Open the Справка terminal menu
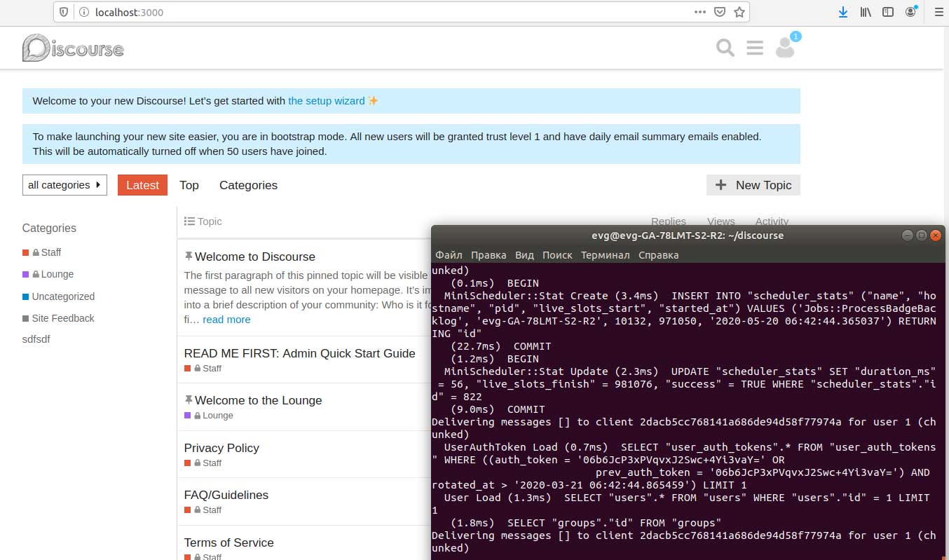 coord(658,255)
